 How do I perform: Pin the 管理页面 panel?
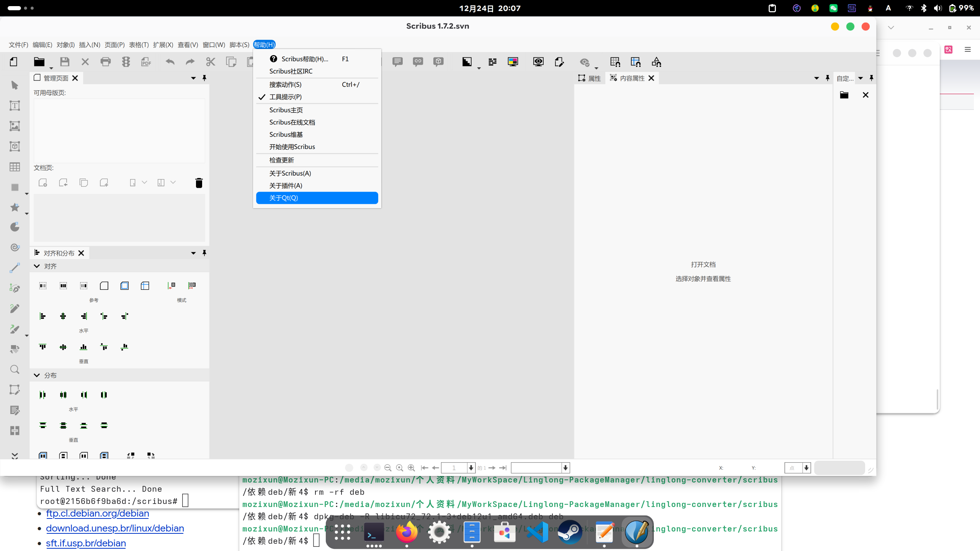tap(204, 78)
